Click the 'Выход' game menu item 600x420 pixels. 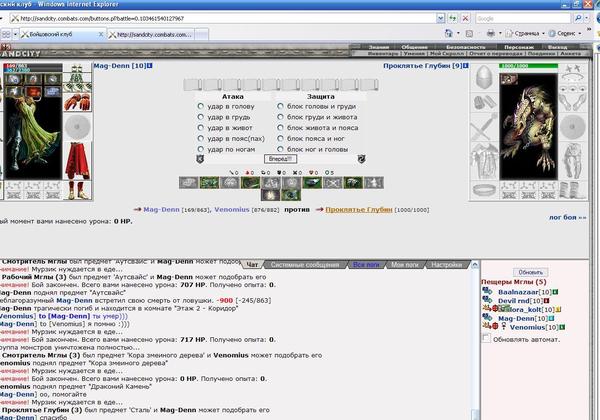(557, 47)
